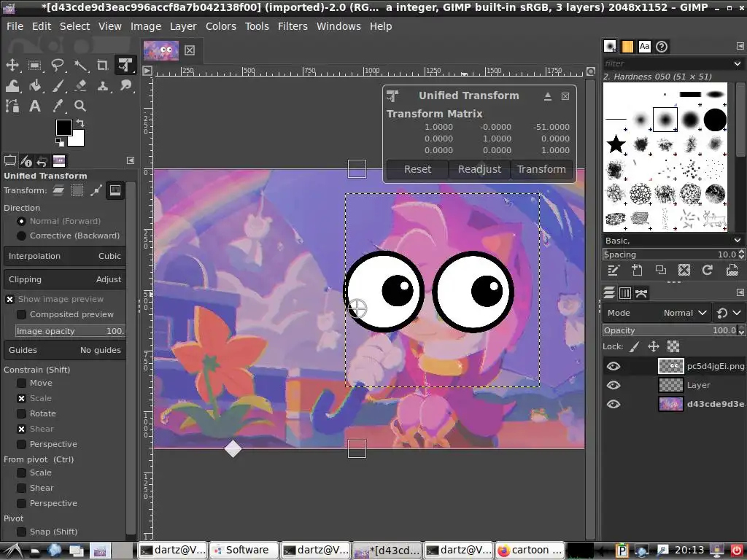Viewport: 747px width, 560px height.
Task: Set transform target to layer
Action: [x=58, y=190]
